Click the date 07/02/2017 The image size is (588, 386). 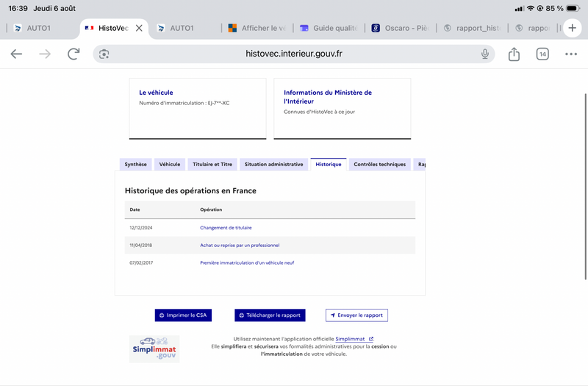[141, 263]
